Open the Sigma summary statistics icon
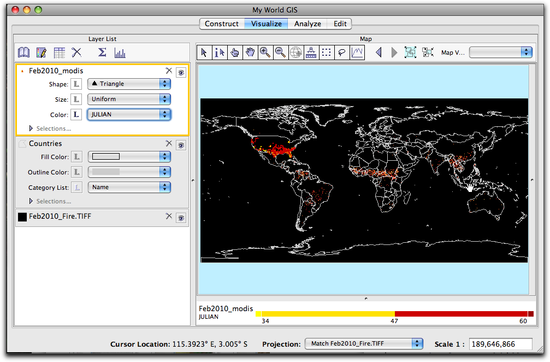Image resolution: width=550 pixels, height=362 pixels. coord(102,52)
